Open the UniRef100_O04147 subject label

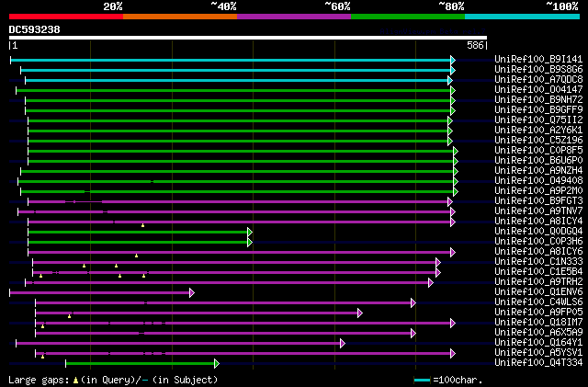click(x=538, y=89)
